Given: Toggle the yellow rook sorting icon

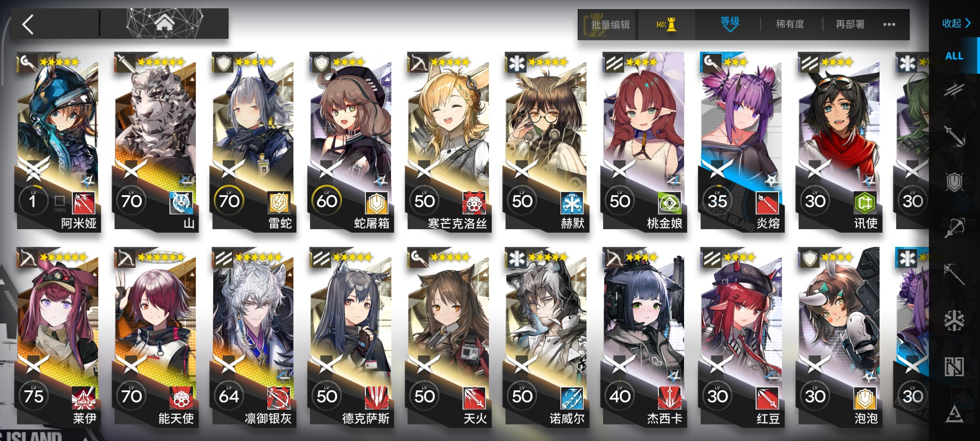Looking at the screenshot, I should [x=666, y=24].
